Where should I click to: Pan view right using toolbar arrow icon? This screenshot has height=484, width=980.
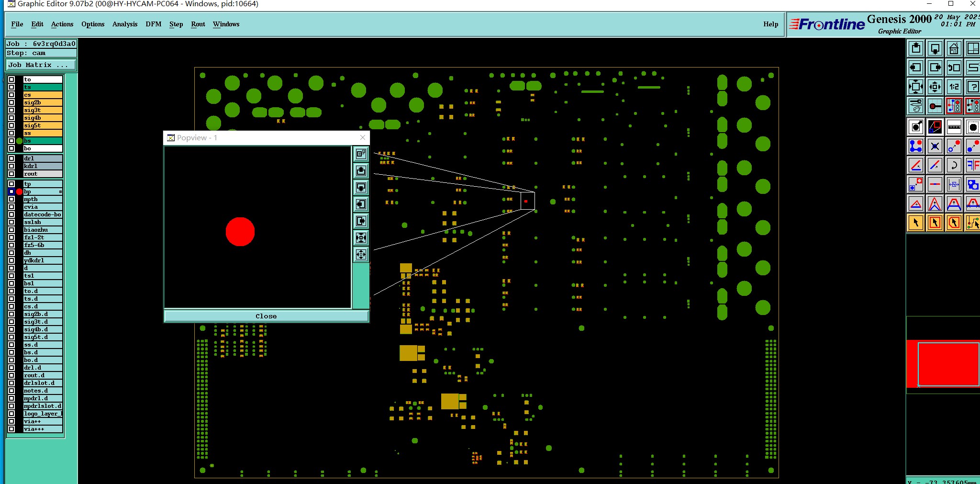click(x=935, y=68)
